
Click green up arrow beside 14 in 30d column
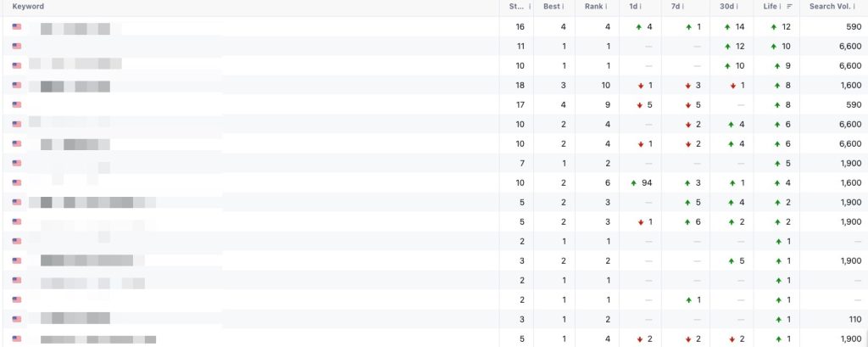pos(728,27)
